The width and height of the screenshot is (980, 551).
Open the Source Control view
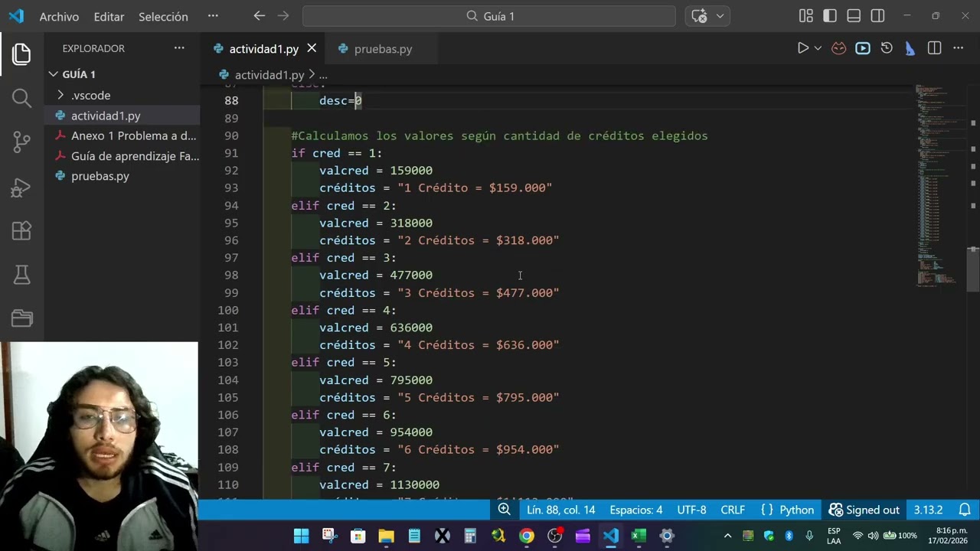21,142
